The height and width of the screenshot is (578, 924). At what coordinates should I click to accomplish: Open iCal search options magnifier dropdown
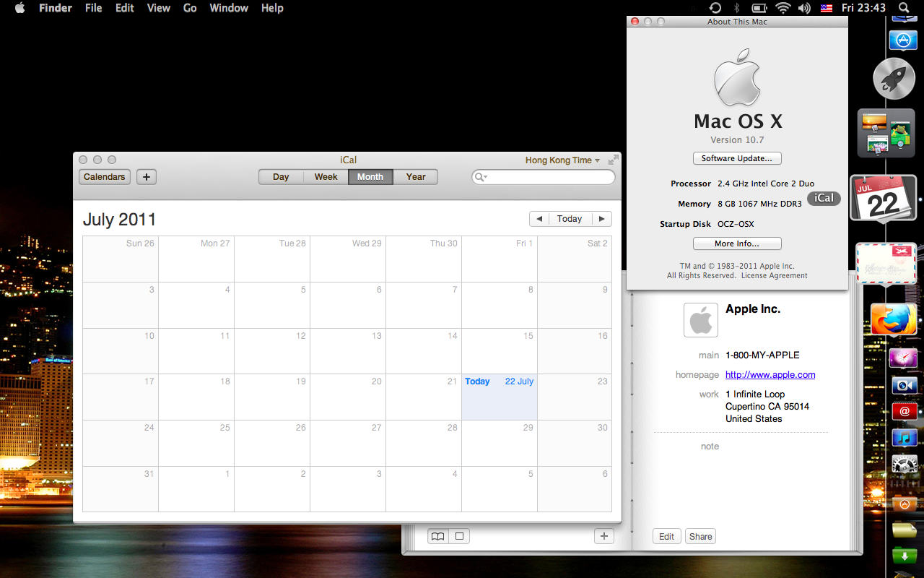point(481,177)
